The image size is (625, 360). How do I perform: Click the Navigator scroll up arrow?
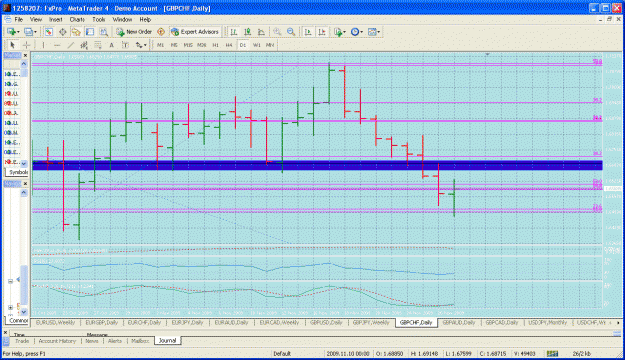click(24, 193)
